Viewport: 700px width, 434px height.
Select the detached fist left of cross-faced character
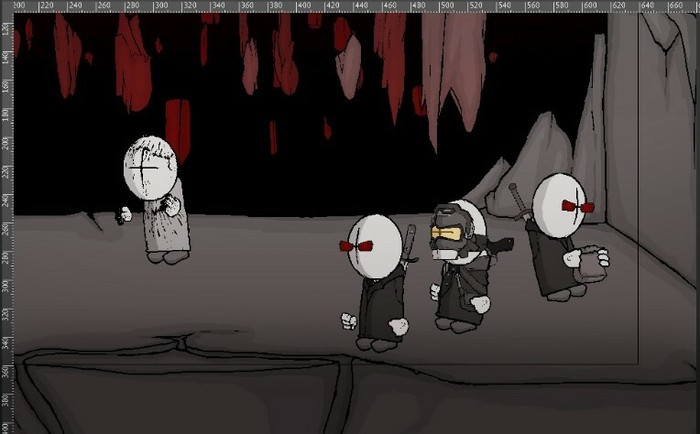pyautogui.click(x=123, y=215)
